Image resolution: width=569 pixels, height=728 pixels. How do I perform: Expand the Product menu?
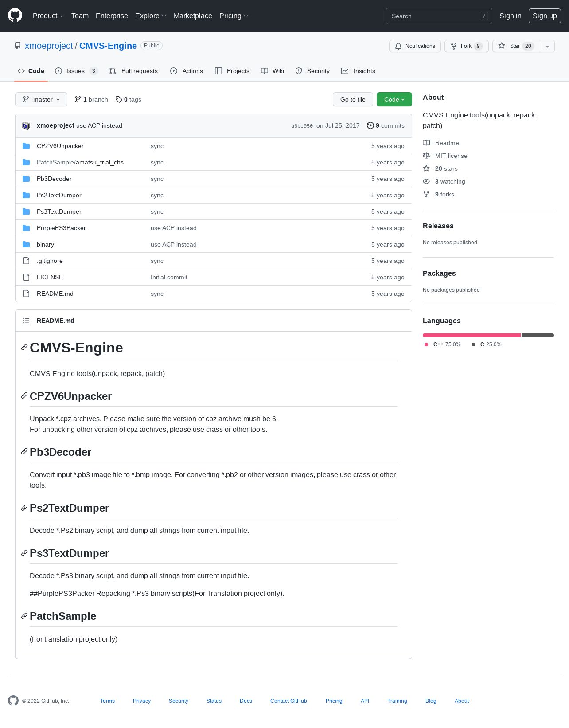coord(48,16)
